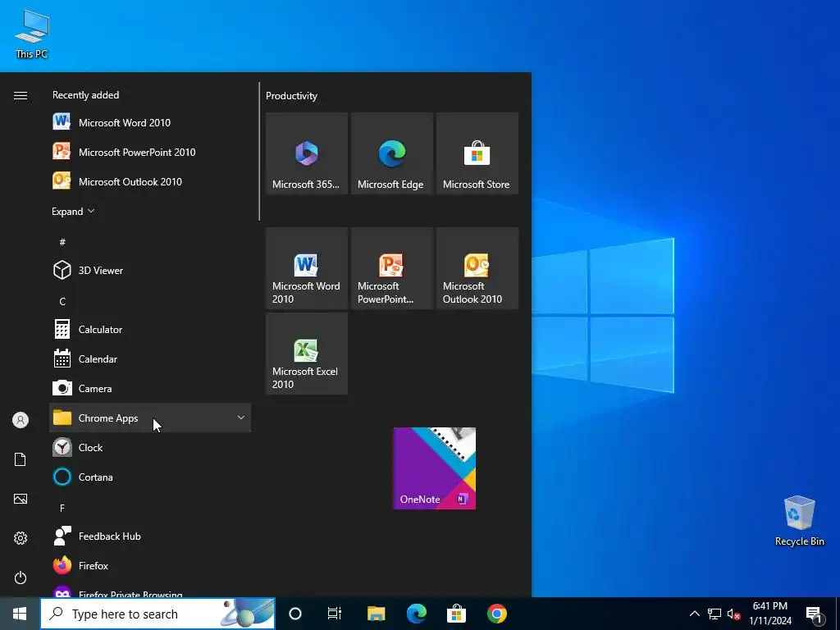Open Microsoft Store from taskbar
The width and height of the screenshot is (840, 630).
[x=456, y=614]
